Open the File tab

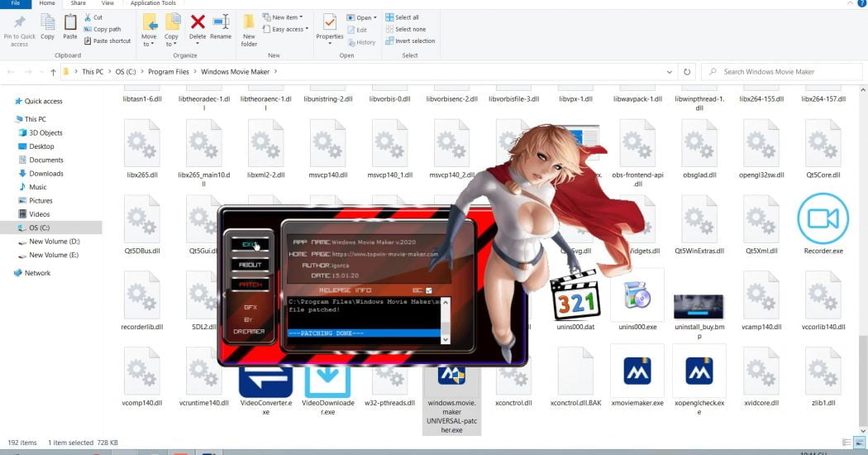coord(16,3)
